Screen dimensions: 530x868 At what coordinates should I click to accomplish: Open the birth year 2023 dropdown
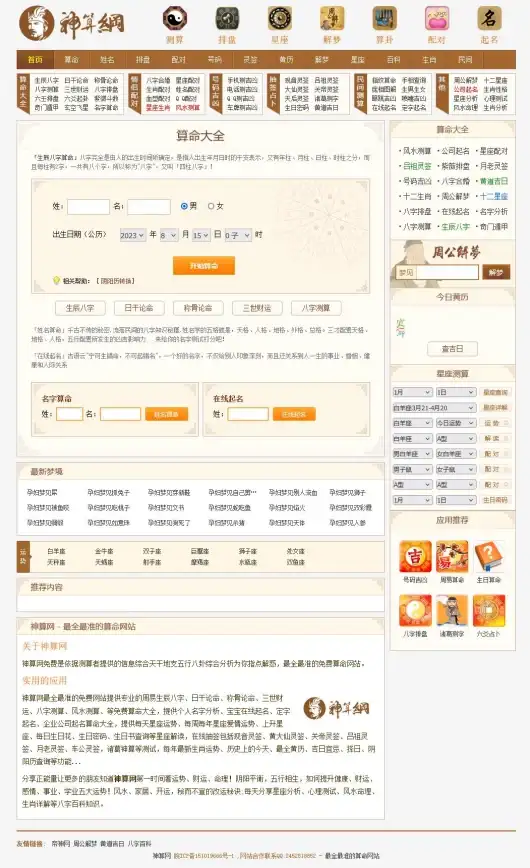(132, 235)
